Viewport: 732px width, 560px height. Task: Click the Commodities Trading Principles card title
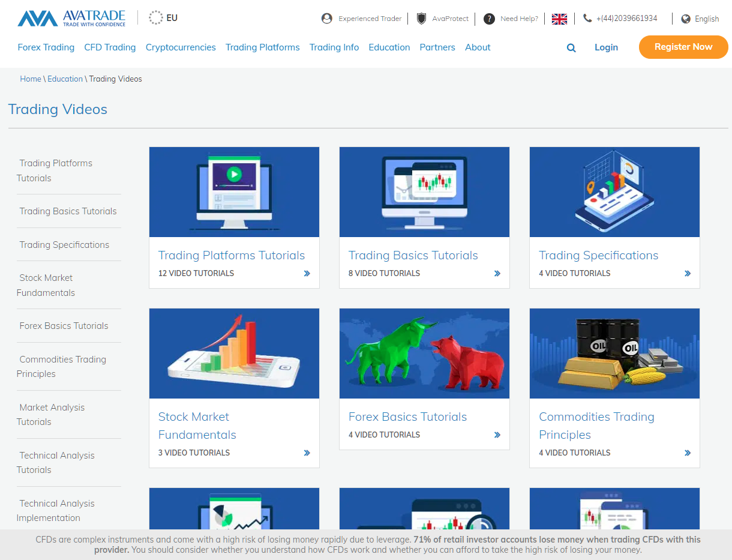[x=596, y=426]
